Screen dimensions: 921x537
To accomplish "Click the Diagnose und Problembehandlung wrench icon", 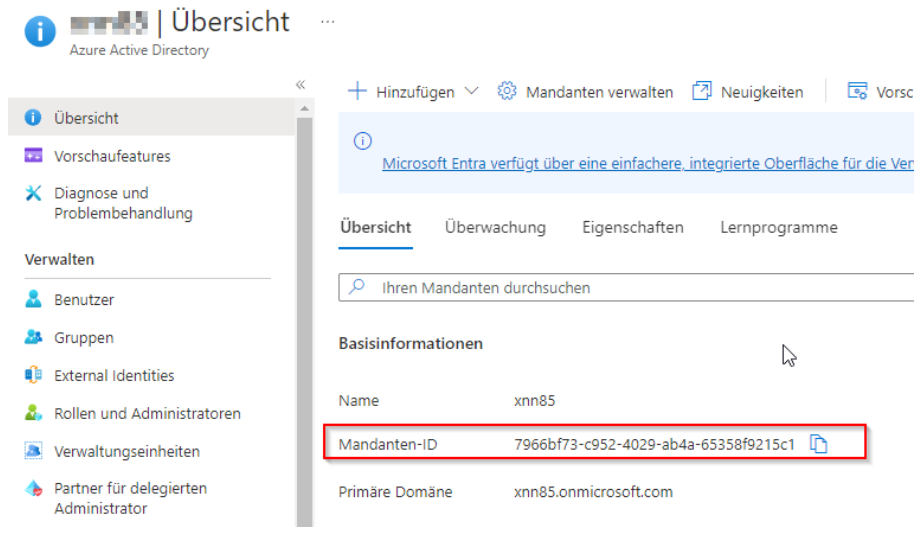I will (x=33, y=193).
